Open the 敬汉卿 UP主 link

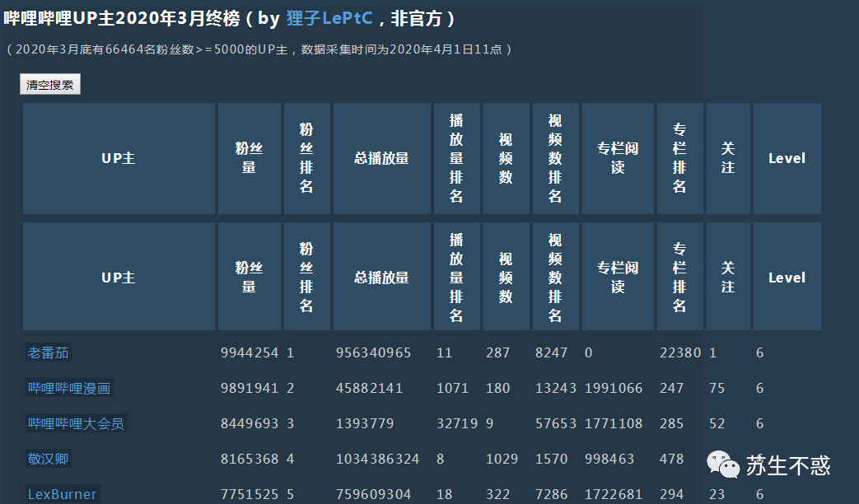(x=49, y=459)
